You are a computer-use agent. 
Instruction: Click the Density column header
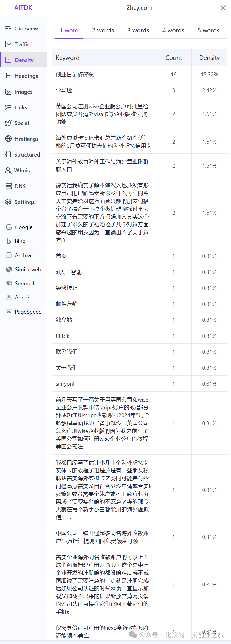(209, 58)
